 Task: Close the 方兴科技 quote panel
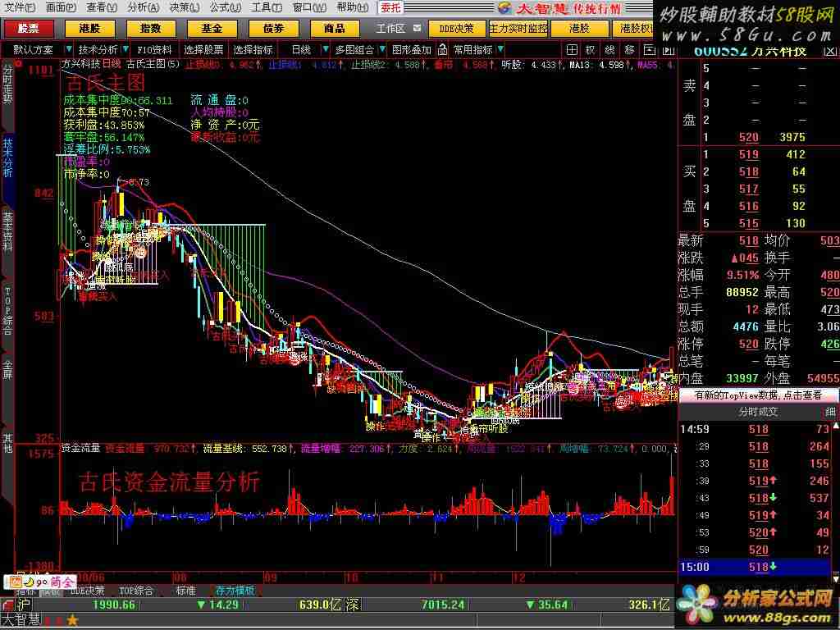point(829,52)
